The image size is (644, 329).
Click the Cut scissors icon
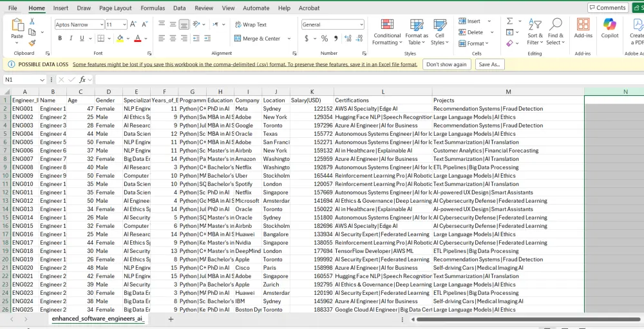(32, 21)
